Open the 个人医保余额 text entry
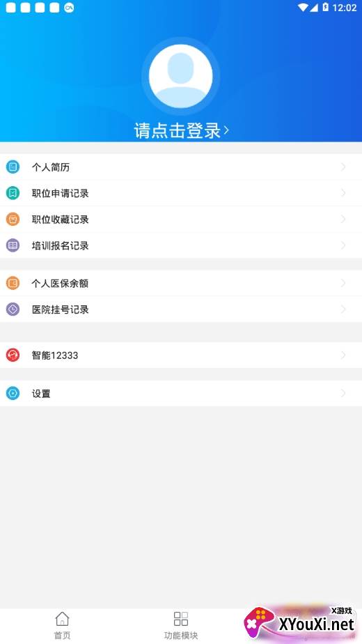This screenshot has width=362, height=644. [x=60, y=283]
